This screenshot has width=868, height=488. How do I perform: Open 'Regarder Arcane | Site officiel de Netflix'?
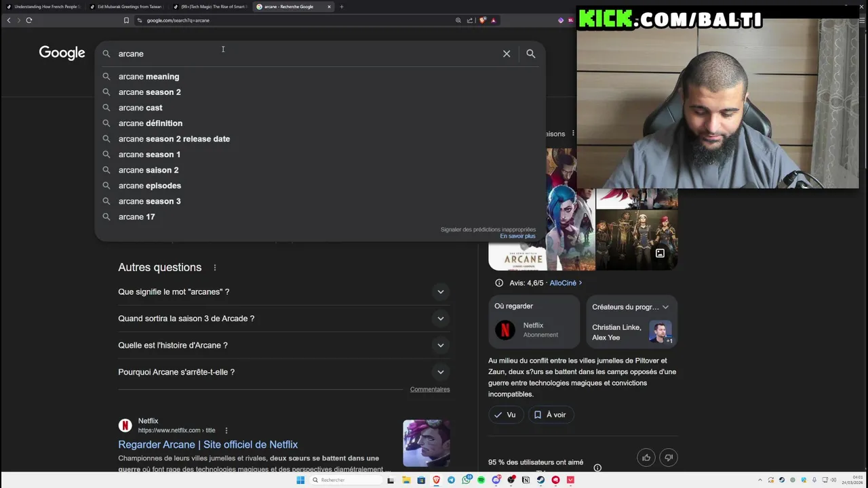coord(208,445)
